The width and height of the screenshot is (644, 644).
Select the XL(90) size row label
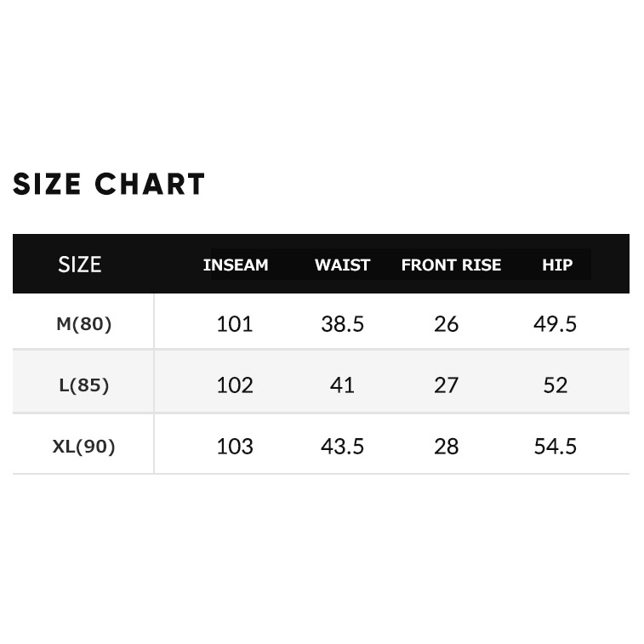83,447
